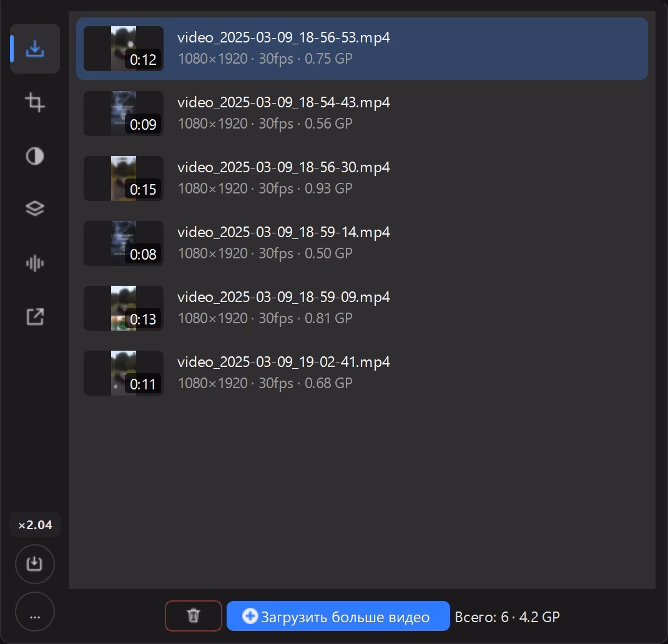Click the 0:15 duration video thumbnail
The image size is (668, 644).
click(x=124, y=178)
